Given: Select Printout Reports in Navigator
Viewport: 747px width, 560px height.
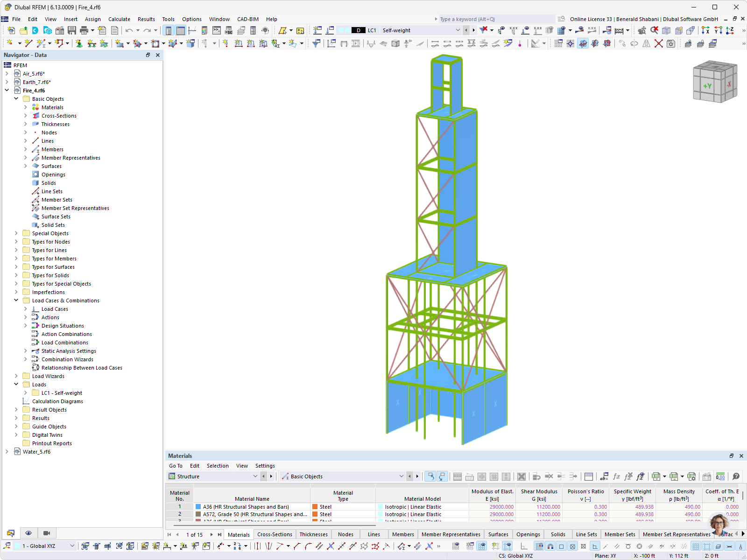Looking at the screenshot, I should pyautogui.click(x=52, y=443).
